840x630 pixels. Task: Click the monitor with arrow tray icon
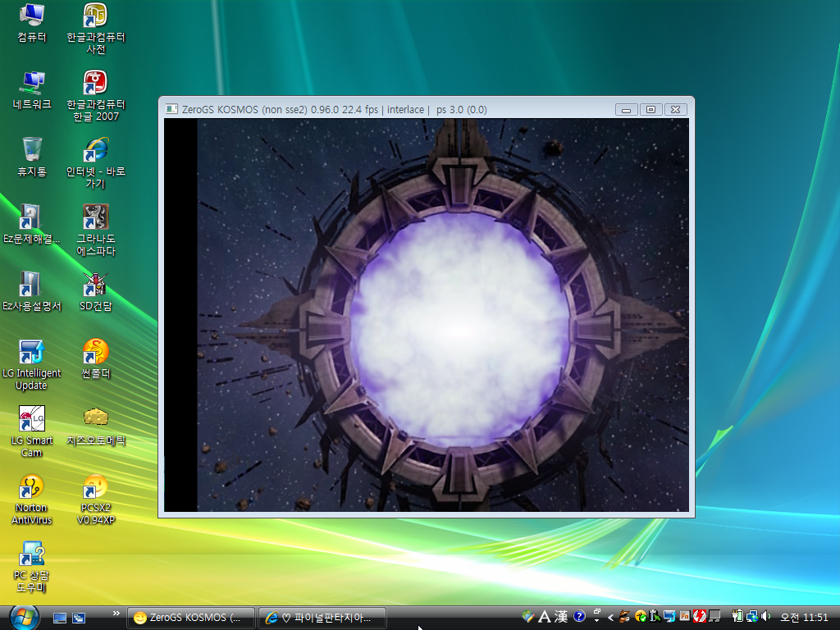point(669,617)
